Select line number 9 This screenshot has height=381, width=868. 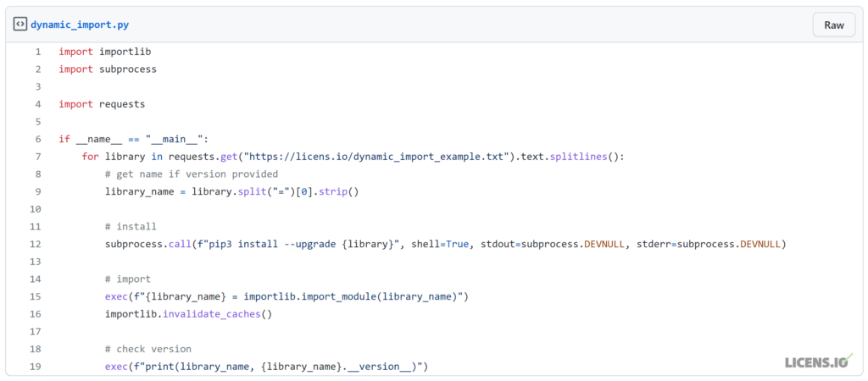pos(37,191)
